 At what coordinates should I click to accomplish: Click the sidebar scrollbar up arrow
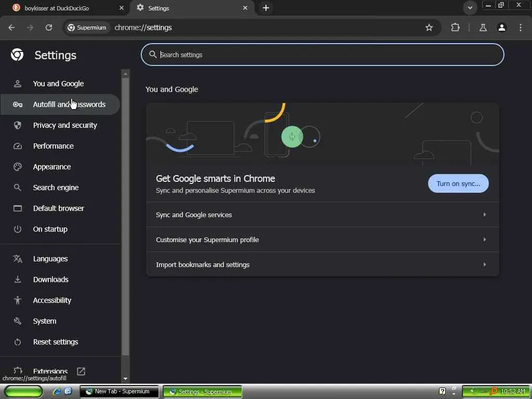pyautogui.click(x=125, y=74)
